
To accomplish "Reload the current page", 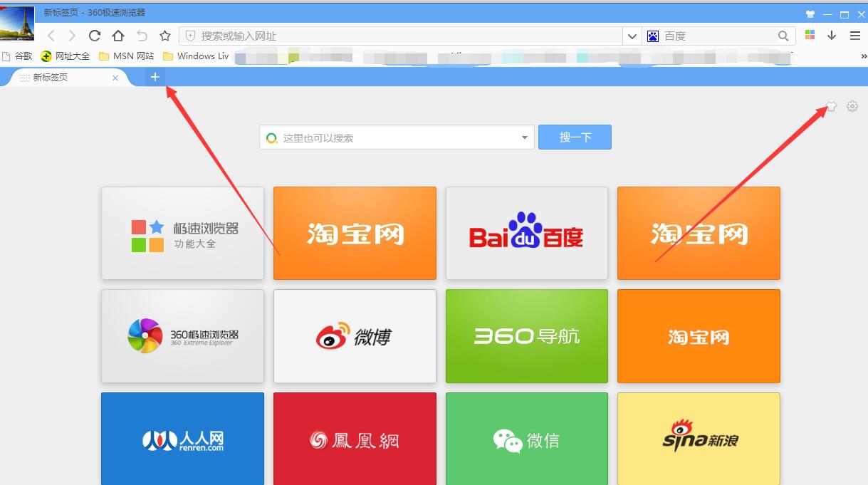I will (95, 36).
